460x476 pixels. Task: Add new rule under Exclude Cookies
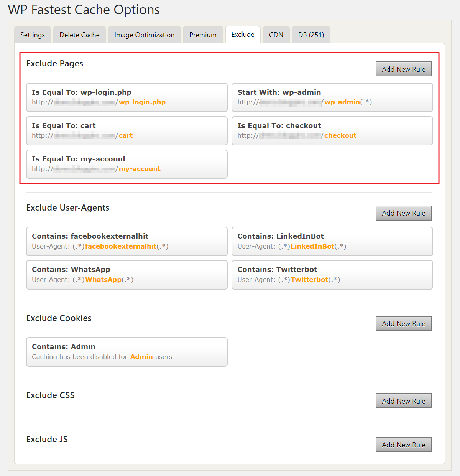point(403,324)
